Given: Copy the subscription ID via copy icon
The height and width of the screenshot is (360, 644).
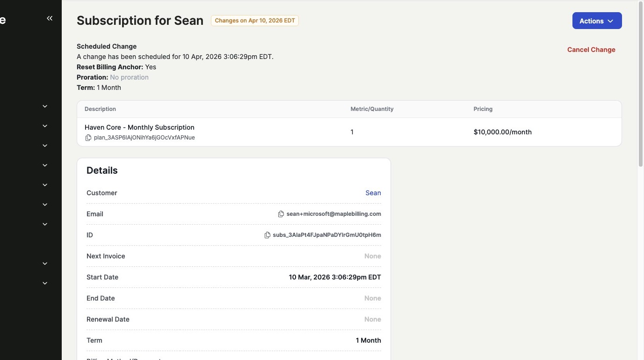Looking at the screenshot, I should click(267, 235).
